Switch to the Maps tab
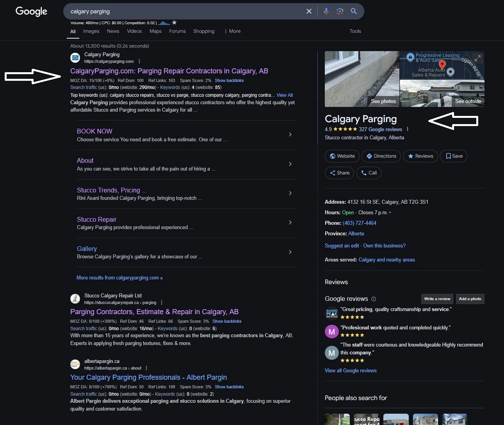This screenshot has width=504, height=425. (x=155, y=31)
